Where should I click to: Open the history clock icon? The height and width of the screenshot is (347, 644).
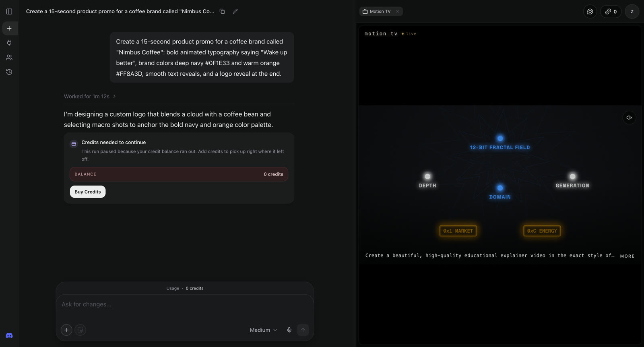9,72
